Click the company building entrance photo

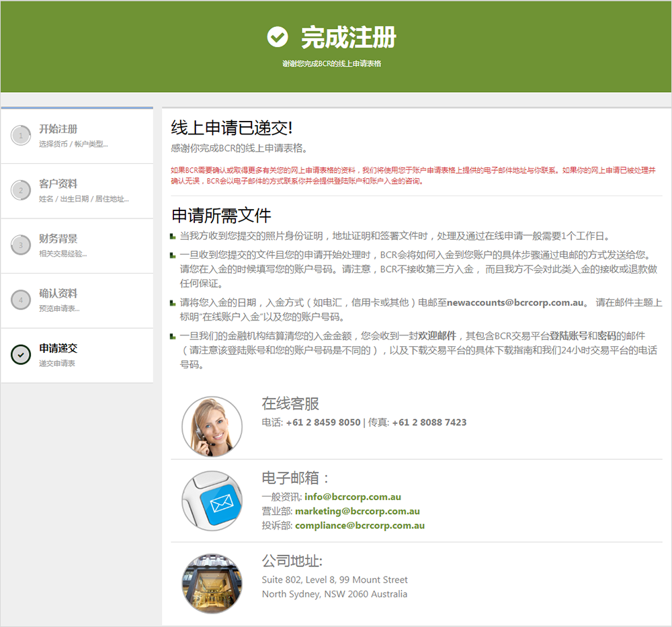coord(212,583)
